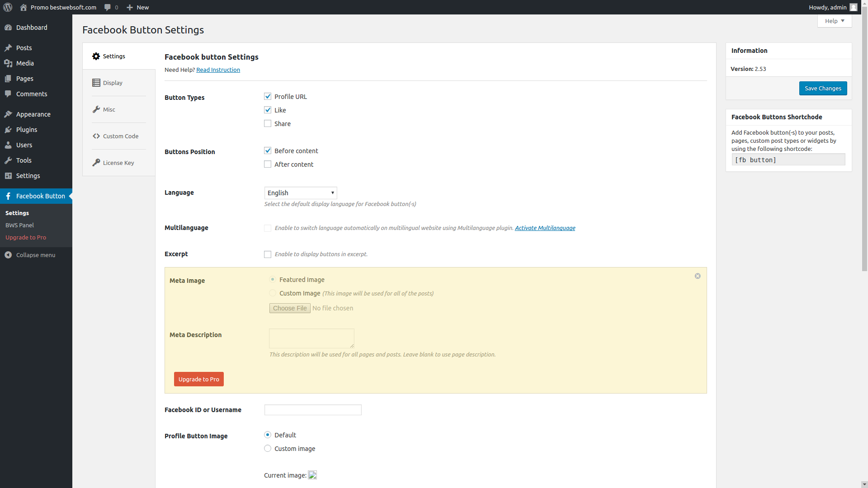Click the Collapse menu arrow icon

pos(8,255)
